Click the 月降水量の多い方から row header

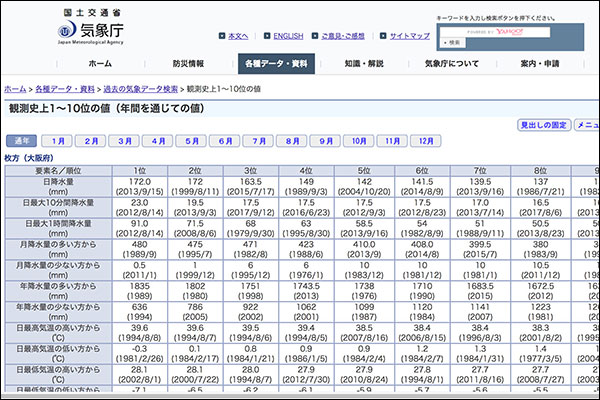[58, 249]
